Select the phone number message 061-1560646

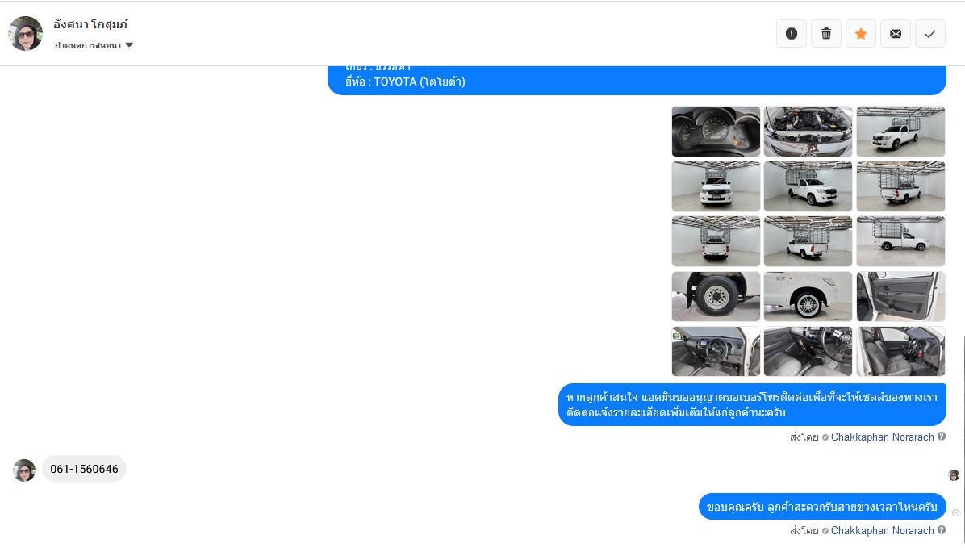[x=84, y=469]
